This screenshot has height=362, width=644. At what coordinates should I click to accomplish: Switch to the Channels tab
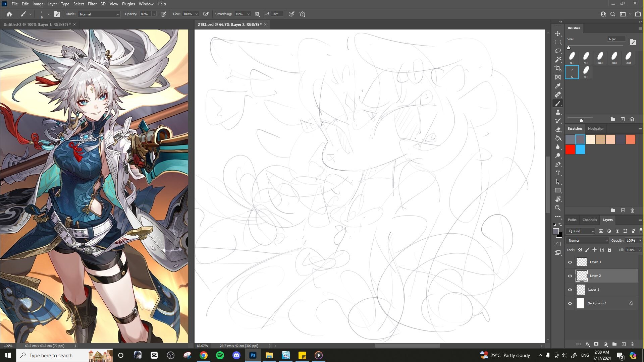[x=589, y=220]
